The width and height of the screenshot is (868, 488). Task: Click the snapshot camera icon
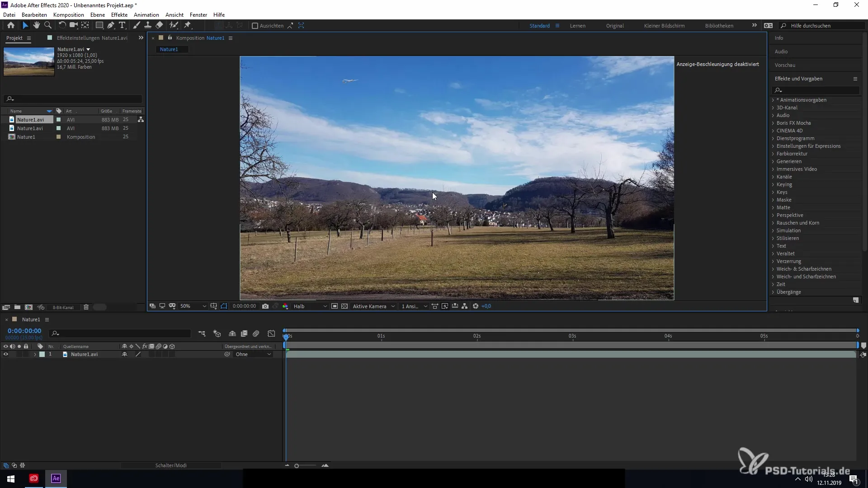[x=265, y=306]
